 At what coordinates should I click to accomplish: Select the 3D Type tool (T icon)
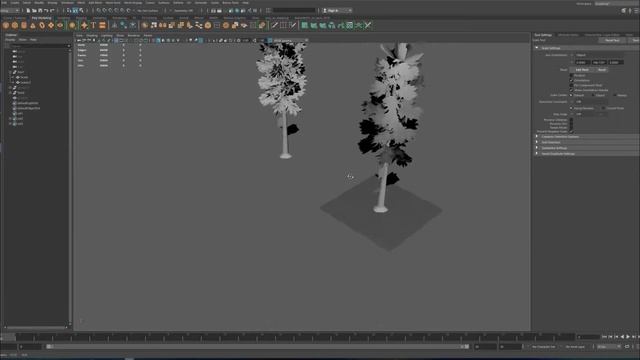point(93,25)
